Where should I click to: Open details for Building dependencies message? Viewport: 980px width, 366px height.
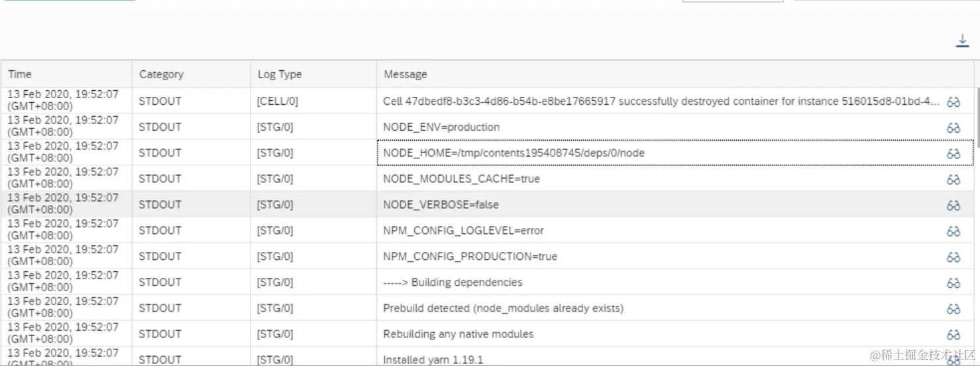(953, 283)
